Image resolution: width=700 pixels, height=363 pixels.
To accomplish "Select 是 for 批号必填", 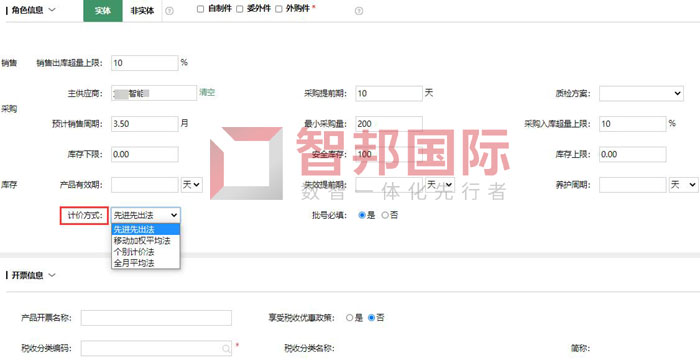I will pos(362,215).
